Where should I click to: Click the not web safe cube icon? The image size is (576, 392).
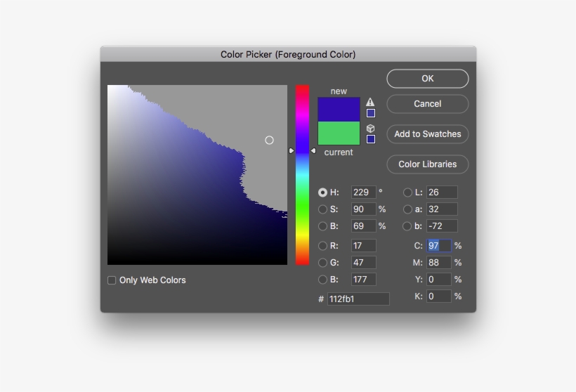pyautogui.click(x=370, y=129)
